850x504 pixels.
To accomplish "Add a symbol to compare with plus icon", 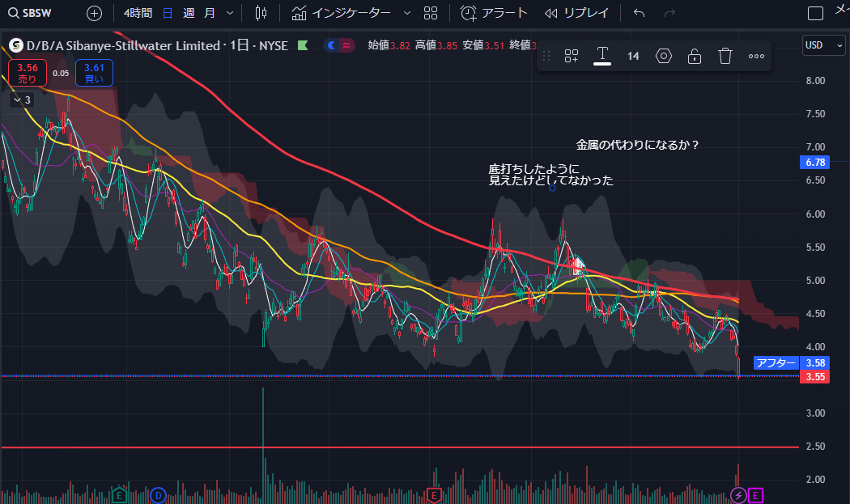I will coord(95,13).
